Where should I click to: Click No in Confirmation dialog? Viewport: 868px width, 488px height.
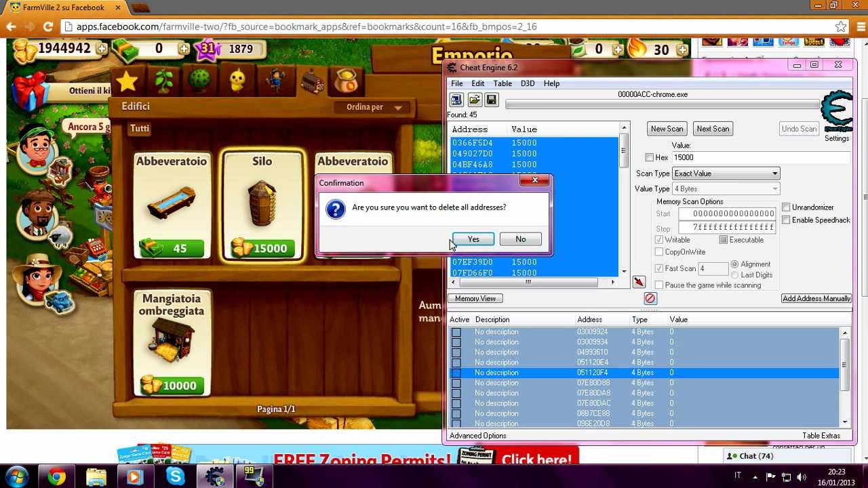[520, 239]
